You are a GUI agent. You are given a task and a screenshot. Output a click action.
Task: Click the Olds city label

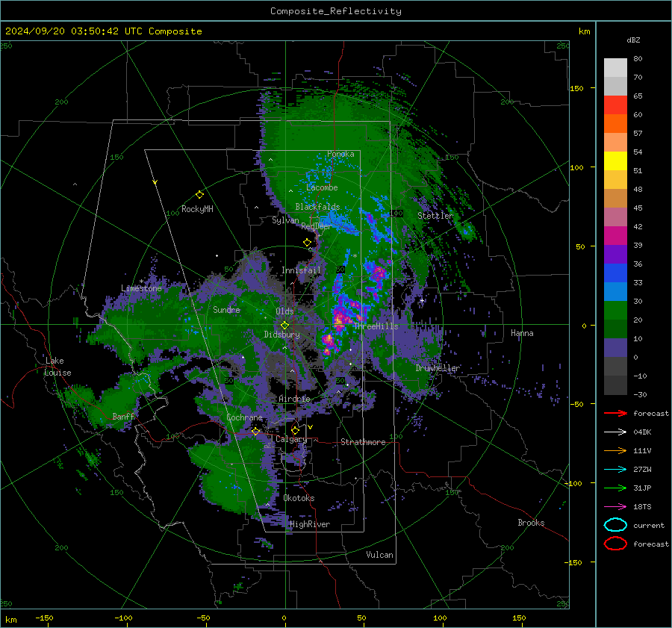click(284, 311)
